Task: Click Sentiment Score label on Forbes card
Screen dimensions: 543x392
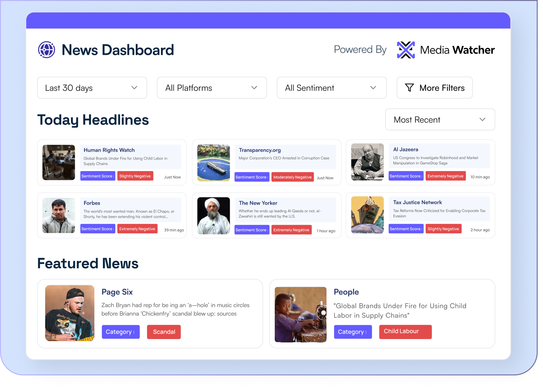Action: coord(98,229)
